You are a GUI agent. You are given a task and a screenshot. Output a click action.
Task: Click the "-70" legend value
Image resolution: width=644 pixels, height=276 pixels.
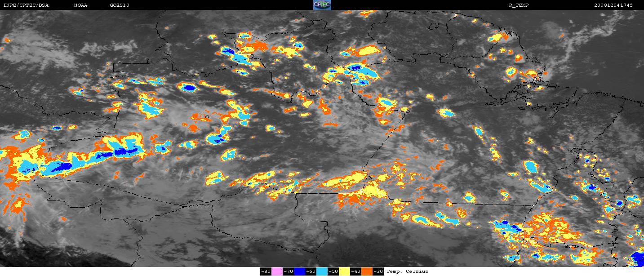(x=289, y=272)
